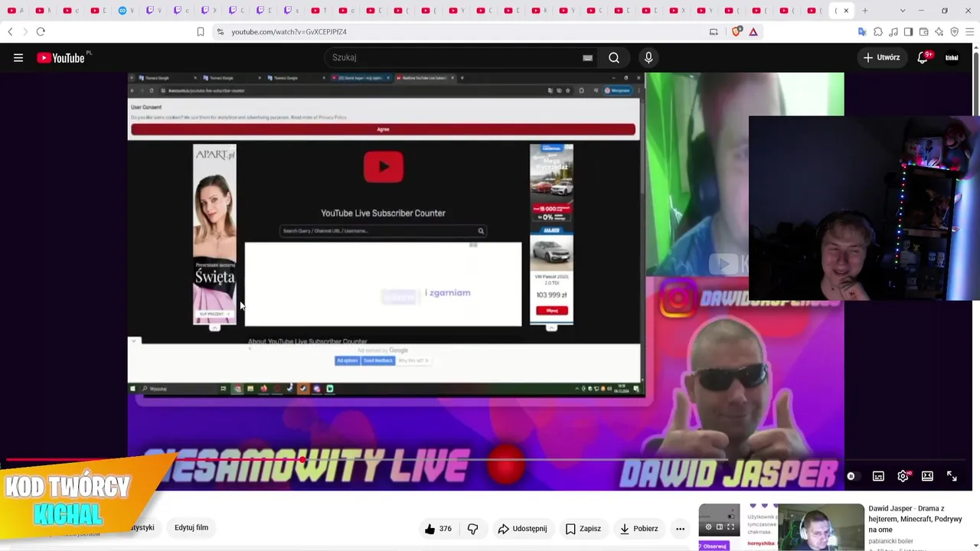Open the Brave VPN shield icon
Viewport: 980px width, 551px height.
coord(955,31)
